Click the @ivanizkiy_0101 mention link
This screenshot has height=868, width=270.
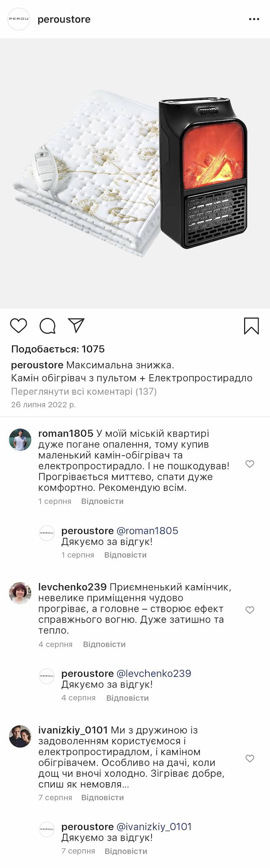click(x=154, y=827)
